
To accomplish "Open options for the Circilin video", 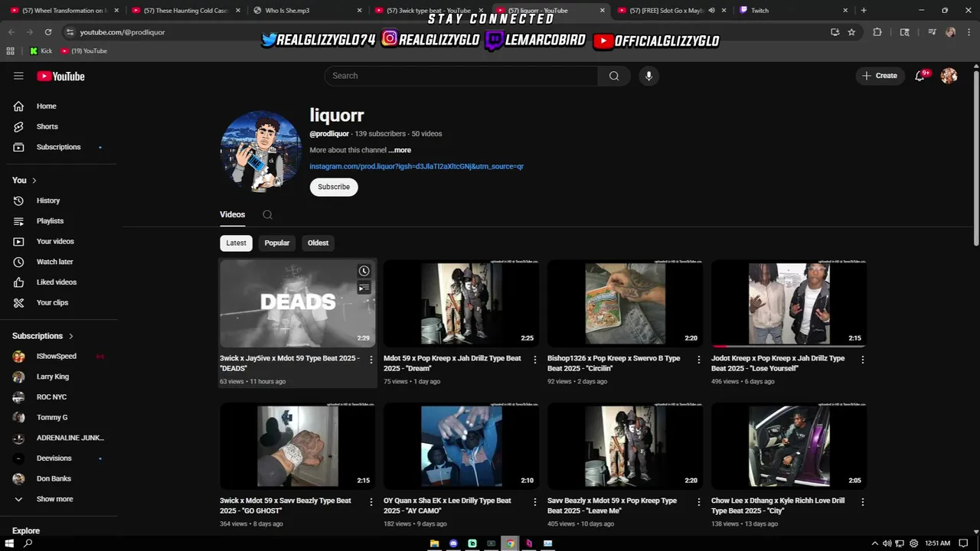I will (698, 360).
